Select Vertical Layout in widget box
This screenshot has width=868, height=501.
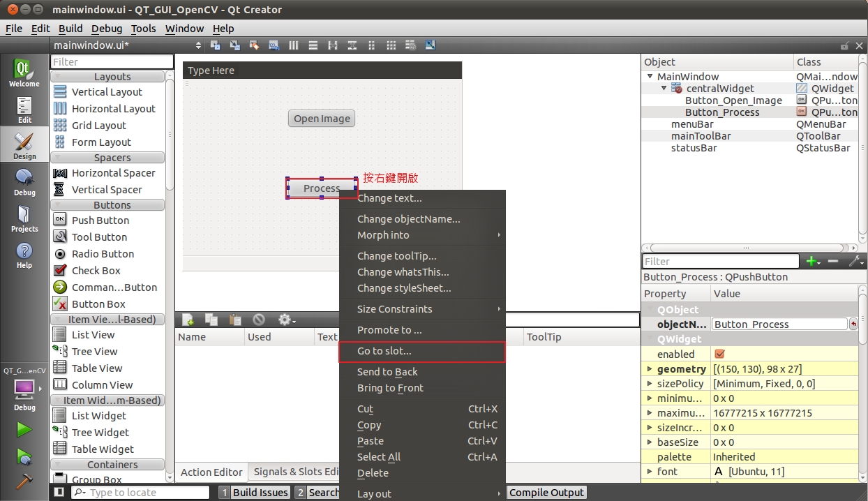[x=107, y=92]
